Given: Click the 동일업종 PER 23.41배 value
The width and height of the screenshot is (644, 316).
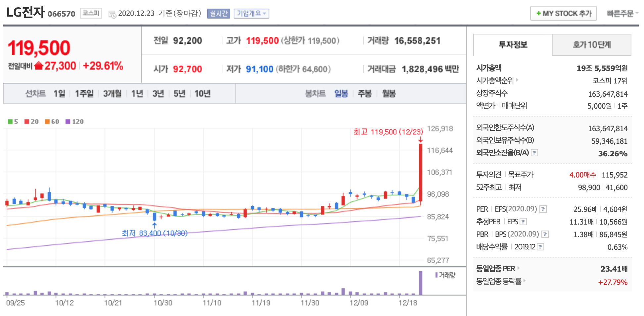Looking at the screenshot, I should coord(614,269).
